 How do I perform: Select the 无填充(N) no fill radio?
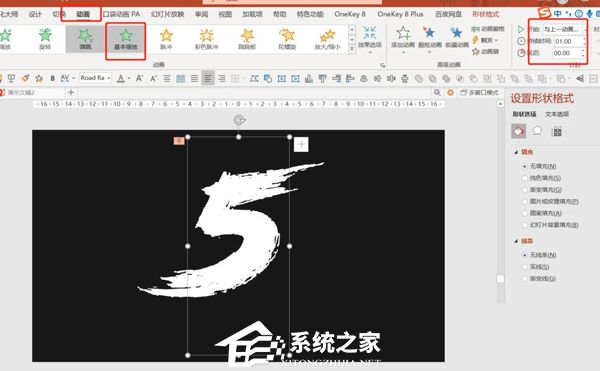525,166
